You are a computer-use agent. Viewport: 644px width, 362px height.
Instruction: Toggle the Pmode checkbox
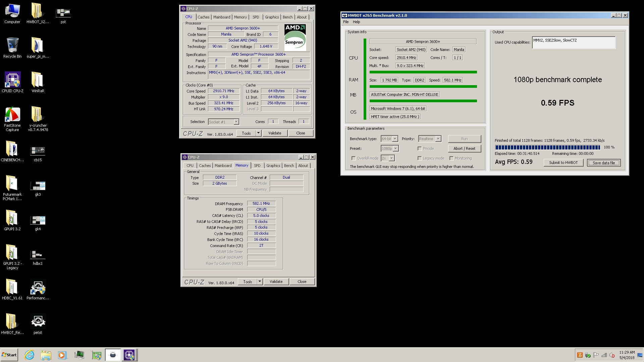click(420, 148)
